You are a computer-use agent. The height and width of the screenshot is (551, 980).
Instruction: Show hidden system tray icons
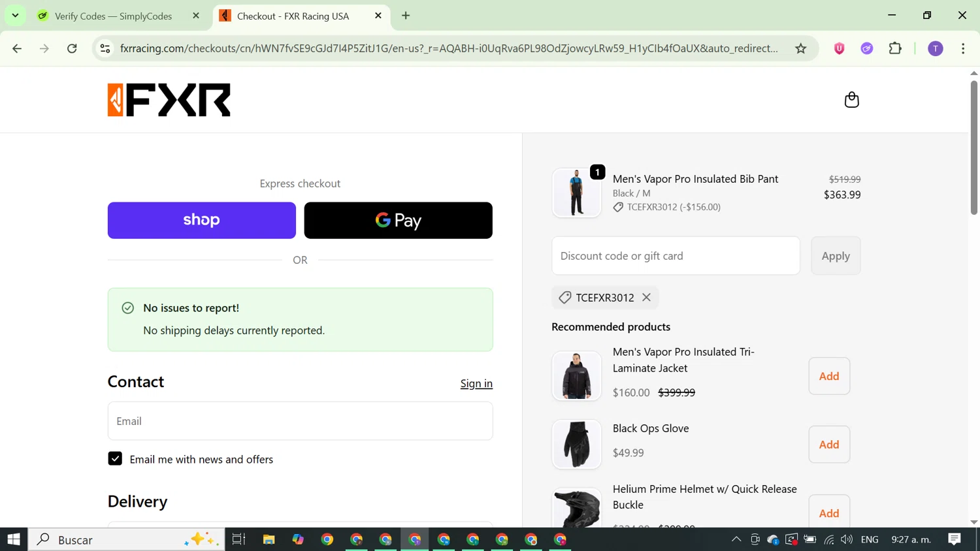click(736, 539)
